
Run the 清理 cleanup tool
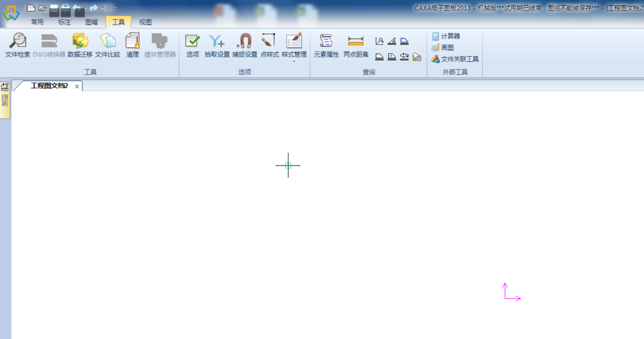(133, 44)
